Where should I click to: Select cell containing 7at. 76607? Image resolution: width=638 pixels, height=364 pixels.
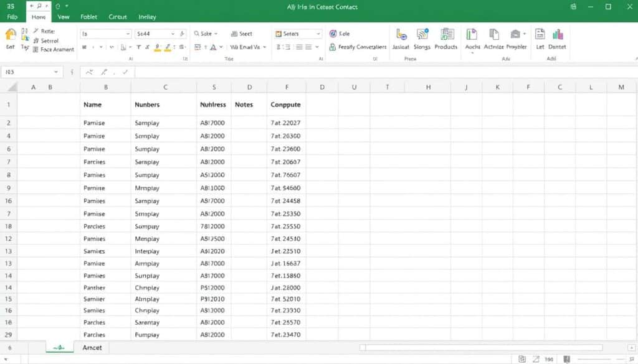[287, 175]
